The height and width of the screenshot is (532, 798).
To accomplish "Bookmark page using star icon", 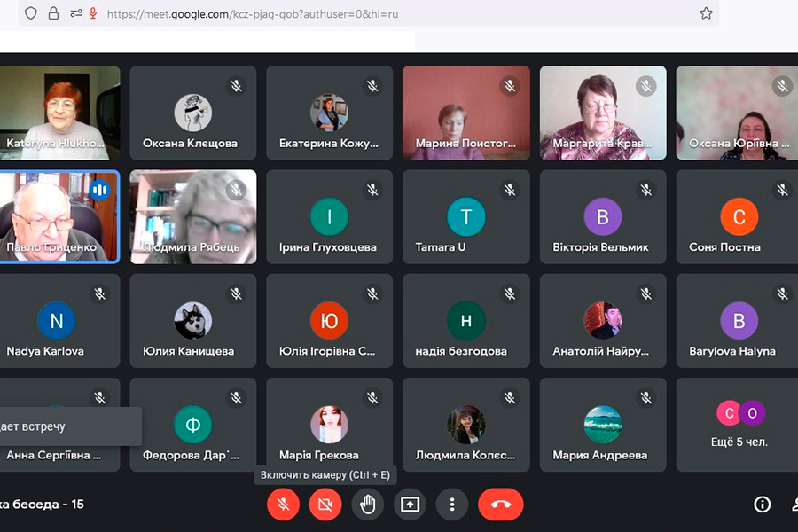I will click(706, 13).
